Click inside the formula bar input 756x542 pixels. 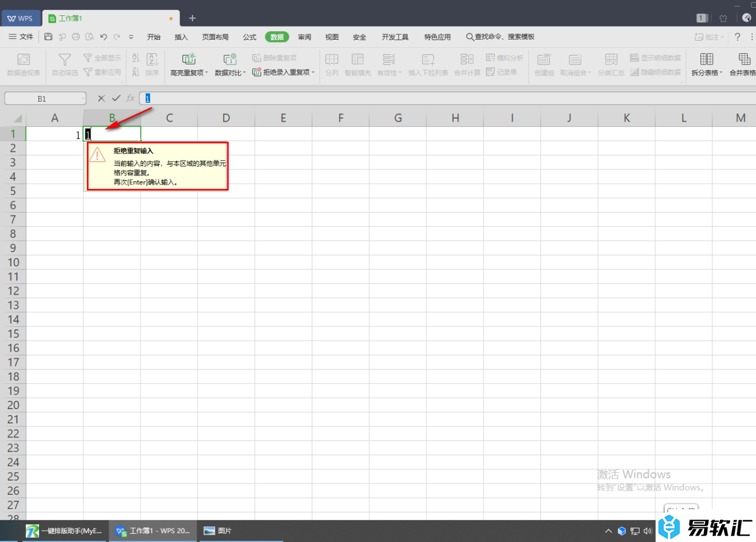click(x=448, y=98)
